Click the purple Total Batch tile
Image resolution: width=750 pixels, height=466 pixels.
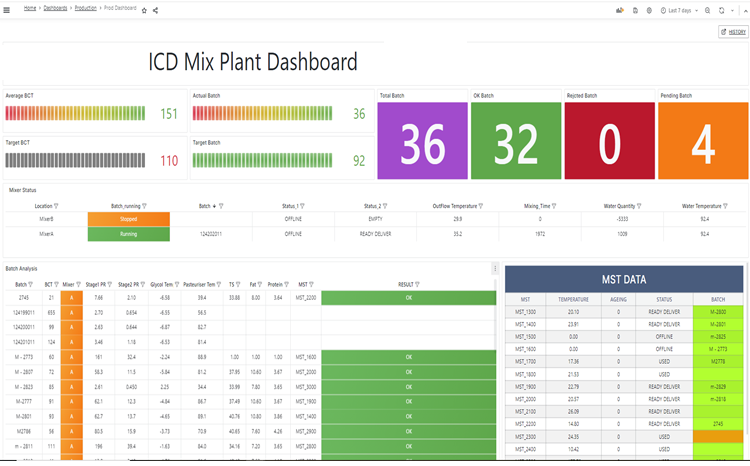[422, 141]
